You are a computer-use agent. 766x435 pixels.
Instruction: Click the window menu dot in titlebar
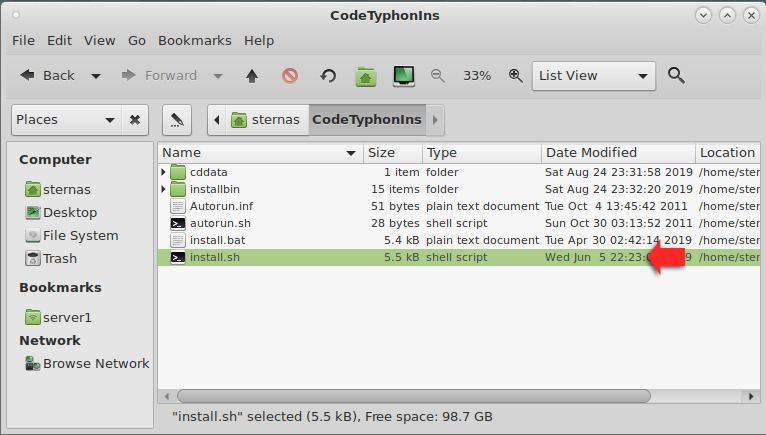pos(16,15)
